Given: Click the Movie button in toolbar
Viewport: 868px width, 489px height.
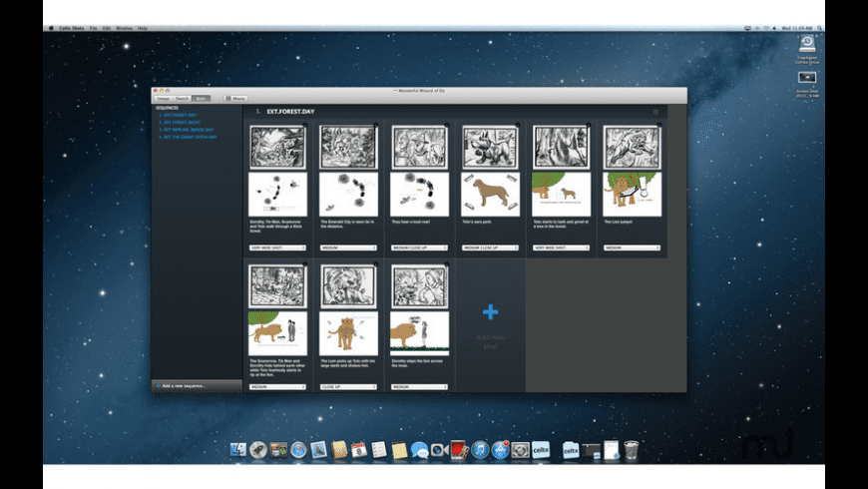Looking at the screenshot, I should 235,98.
